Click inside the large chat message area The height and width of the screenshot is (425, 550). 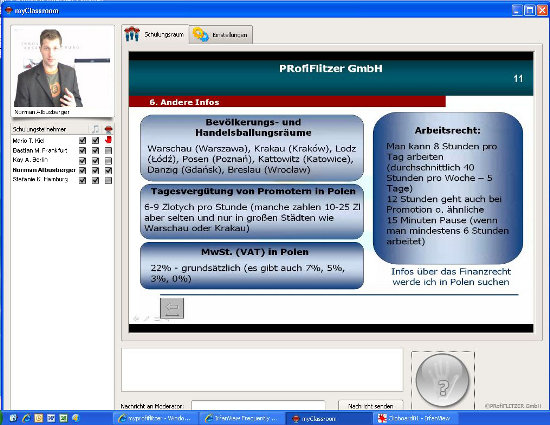click(x=262, y=370)
